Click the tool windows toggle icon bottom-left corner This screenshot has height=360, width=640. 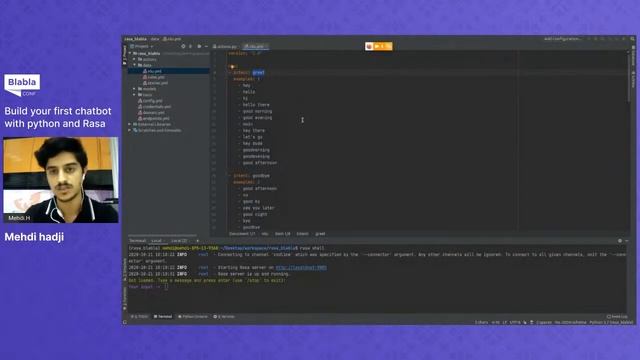tap(125, 322)
